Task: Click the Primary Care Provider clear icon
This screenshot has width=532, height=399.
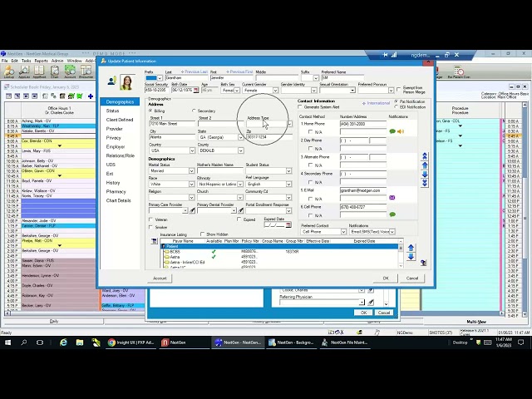Action: pyautogui.click(x=192, y=210)
